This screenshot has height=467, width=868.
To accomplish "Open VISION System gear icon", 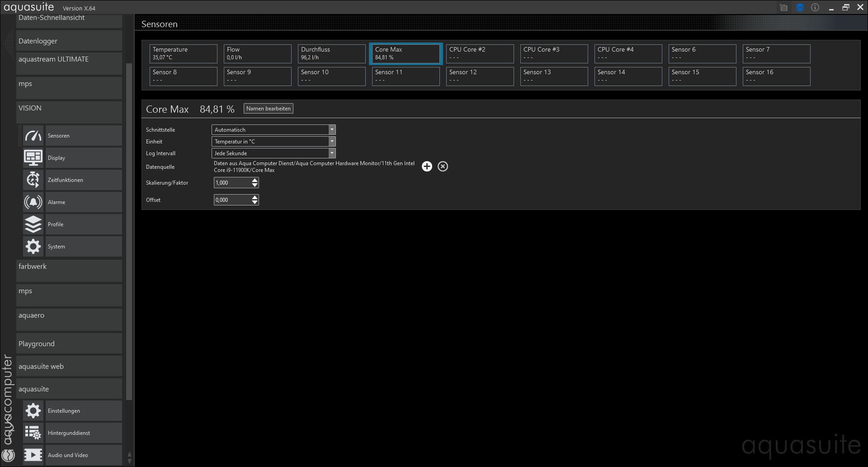I will click(x=33, y=247).
